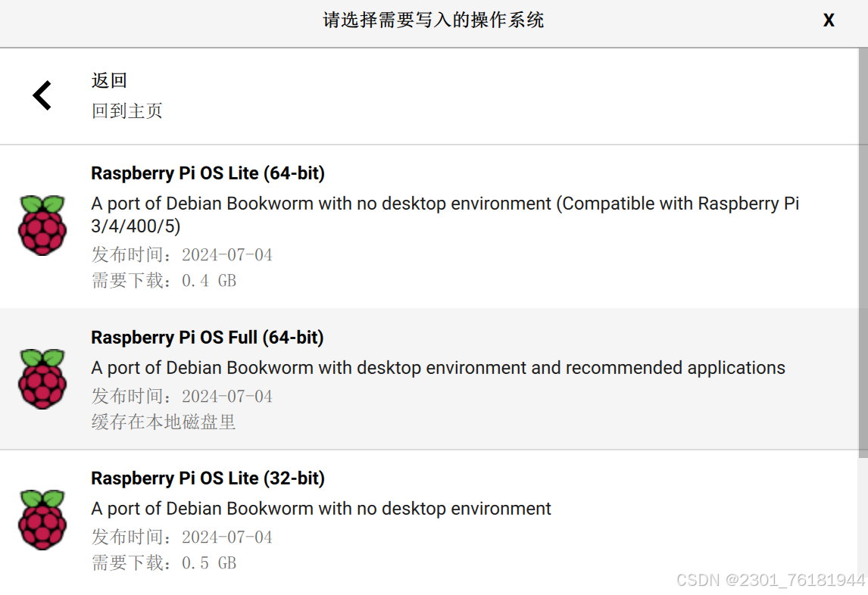Screen dimensions: 868x595
Task: Click 缓存在本地磁盘里 text
Action: pos(164,422)
